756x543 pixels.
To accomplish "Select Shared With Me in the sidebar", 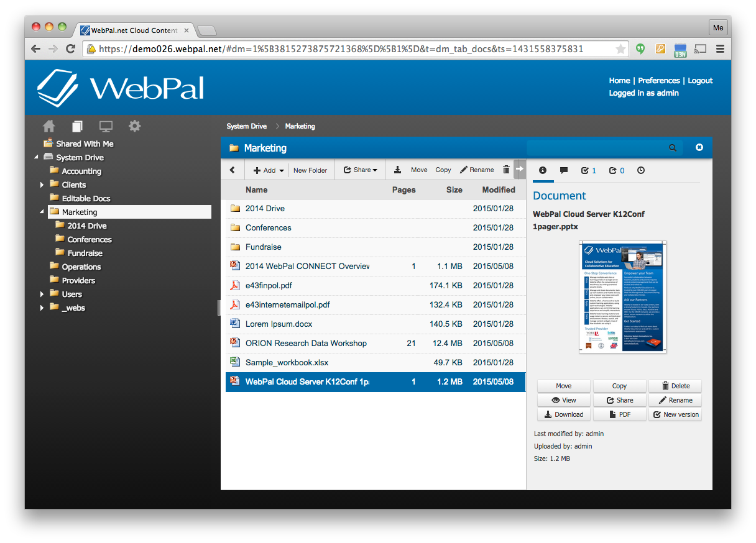I will pos(85,144).
